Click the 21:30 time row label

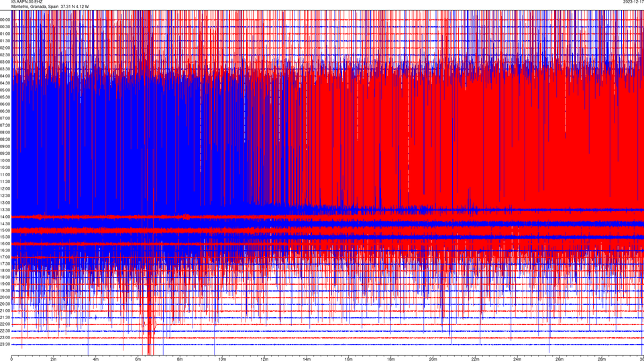click(5, 317)
